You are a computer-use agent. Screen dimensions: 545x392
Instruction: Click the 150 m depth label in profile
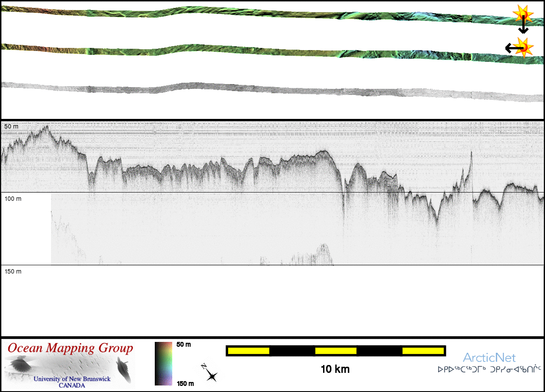[x=13, y=271]
